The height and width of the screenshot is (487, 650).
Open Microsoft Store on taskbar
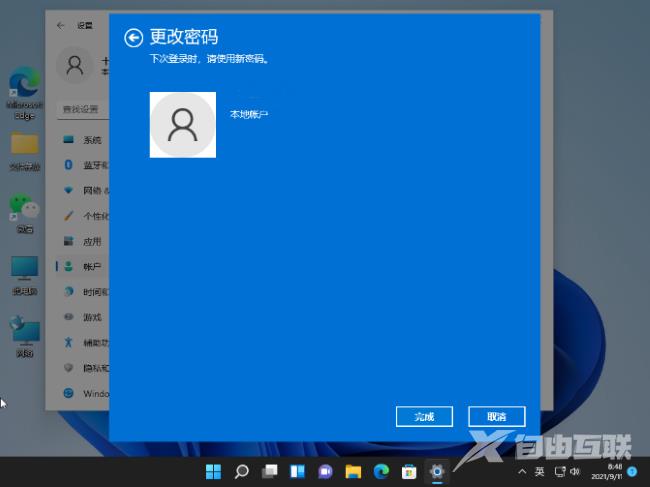coord(409,472)
